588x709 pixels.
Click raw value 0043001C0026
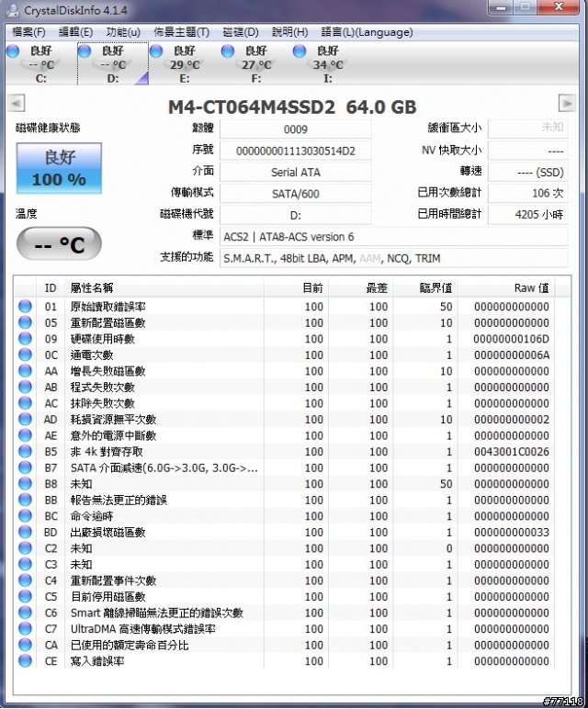pyautogui.click(x=512, y=452)
